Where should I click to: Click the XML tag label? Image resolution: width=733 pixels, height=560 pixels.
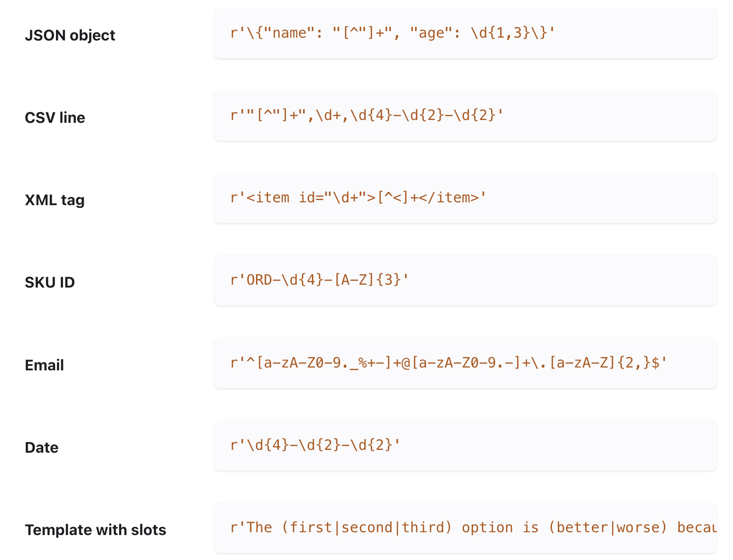(x=55, y=200)
